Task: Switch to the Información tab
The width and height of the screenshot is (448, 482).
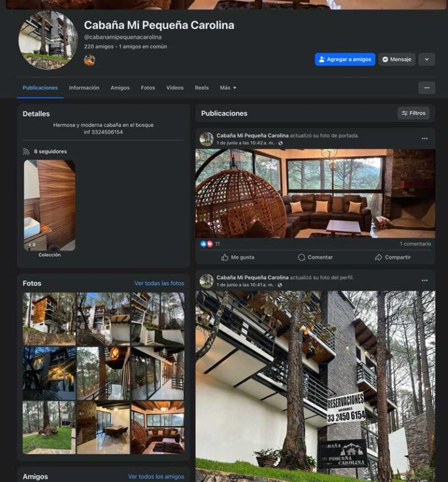Action: click(x=84, y=88)
